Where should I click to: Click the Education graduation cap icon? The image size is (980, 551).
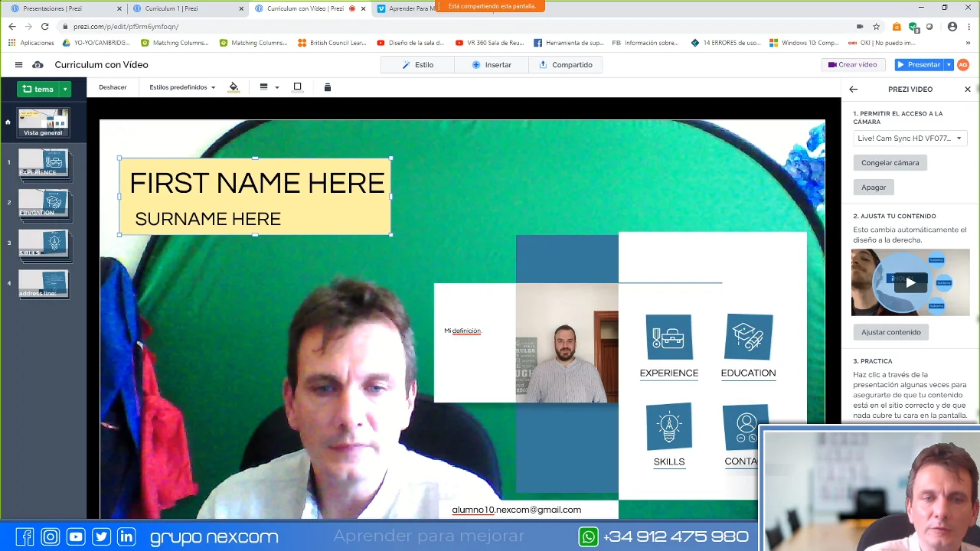pos(749,337)
